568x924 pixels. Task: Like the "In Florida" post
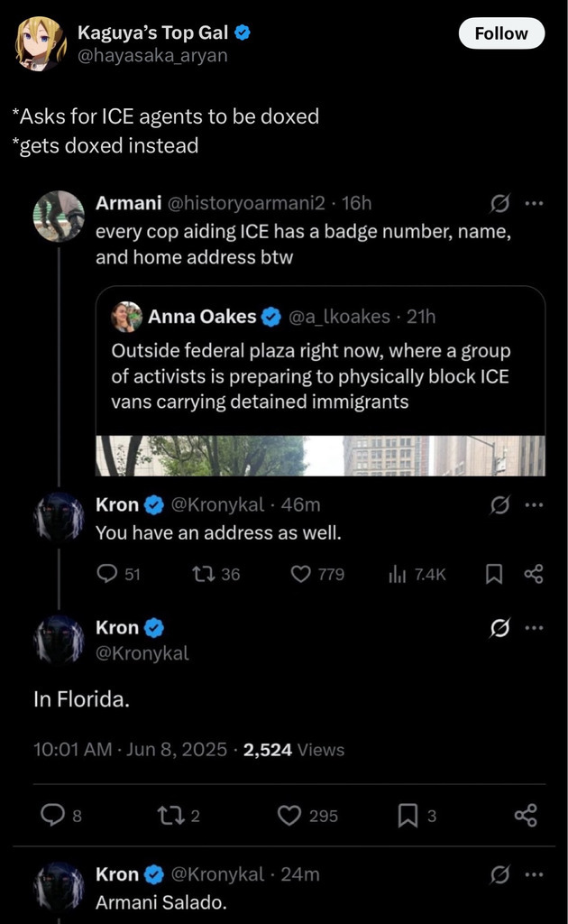289,816
